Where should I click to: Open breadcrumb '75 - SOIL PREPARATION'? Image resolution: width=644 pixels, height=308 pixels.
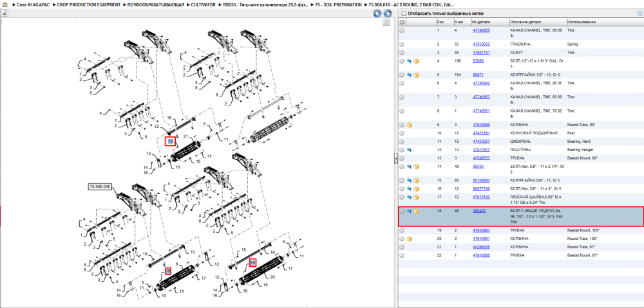pos(339,5)
